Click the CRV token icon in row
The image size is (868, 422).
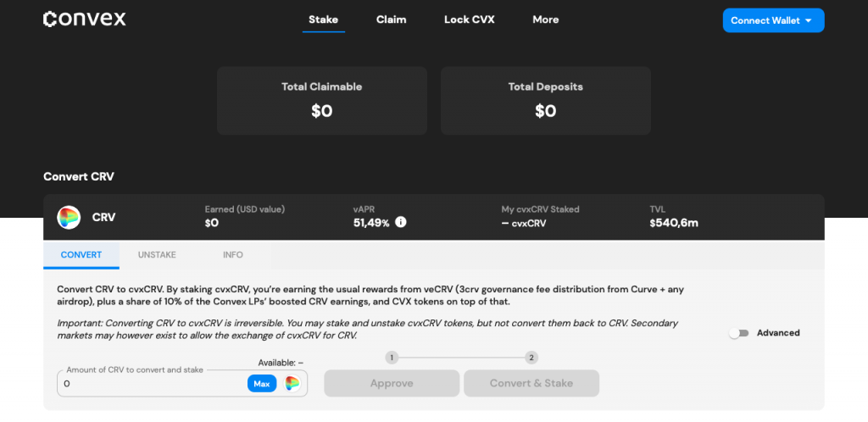(x=69, y=218)
